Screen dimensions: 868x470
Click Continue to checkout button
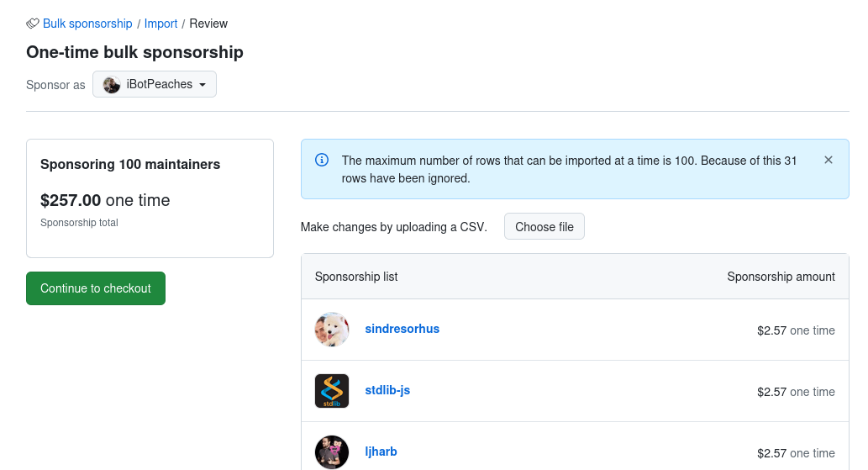pos(96,288)
